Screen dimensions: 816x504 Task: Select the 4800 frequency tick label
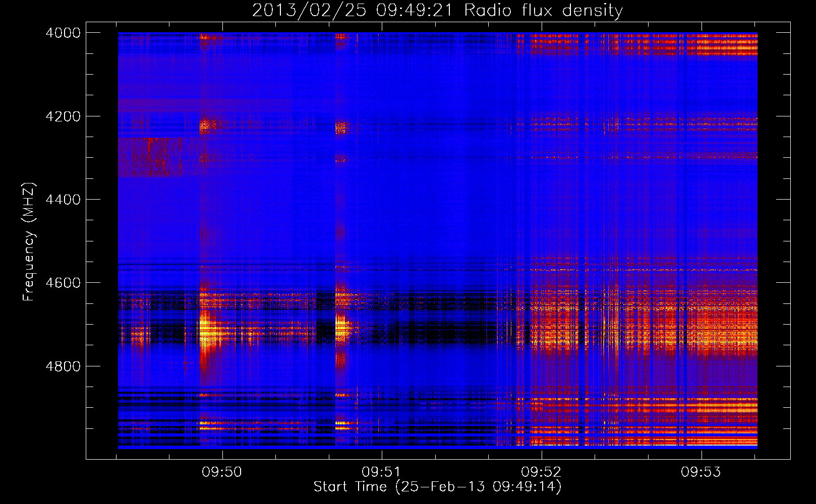[63, 366]
